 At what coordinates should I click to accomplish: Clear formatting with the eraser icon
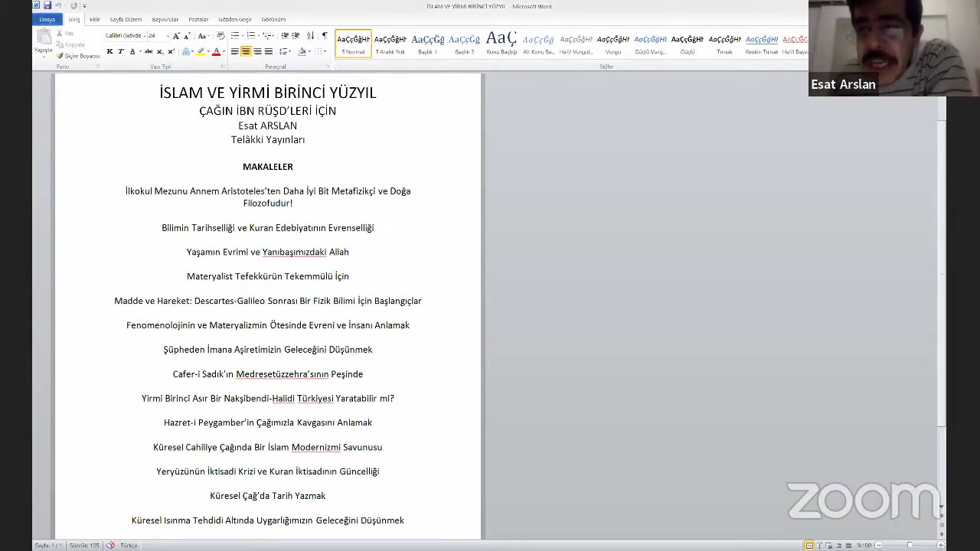[x=220, y=36]
